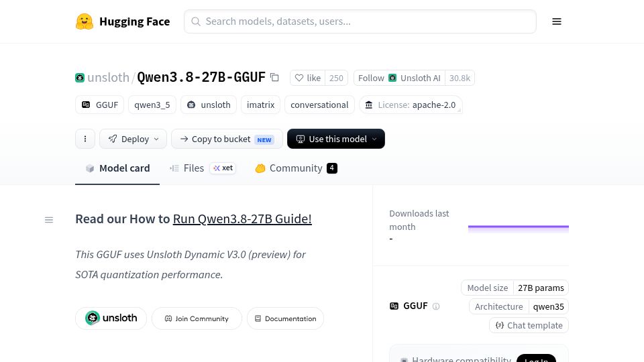
Task: Open the Hugging Face logo homepage
Action: coord(123,21)
